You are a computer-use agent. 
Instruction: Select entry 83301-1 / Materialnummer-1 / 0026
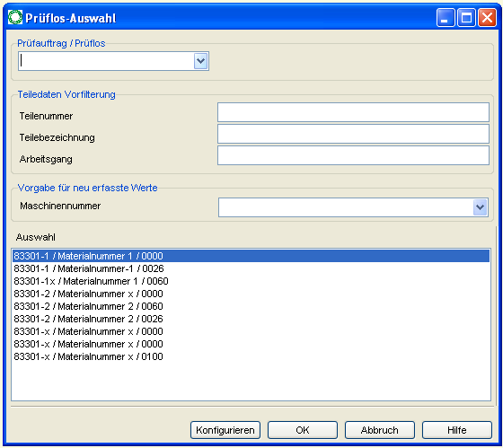click(x=251, y=268)
